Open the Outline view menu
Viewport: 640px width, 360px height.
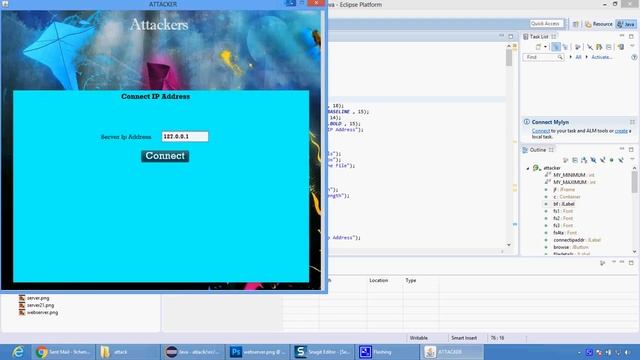(x=632, y=160)
